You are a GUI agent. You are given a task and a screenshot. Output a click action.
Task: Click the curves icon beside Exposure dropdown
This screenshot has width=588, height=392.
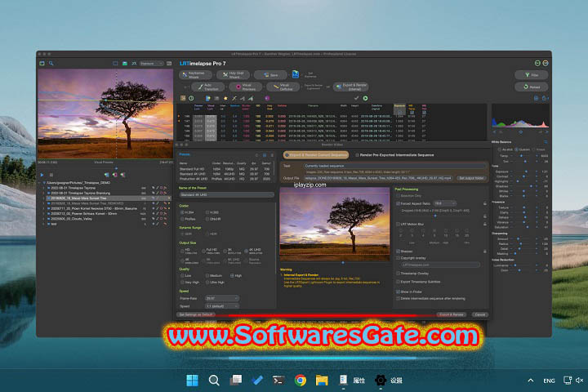134,64
